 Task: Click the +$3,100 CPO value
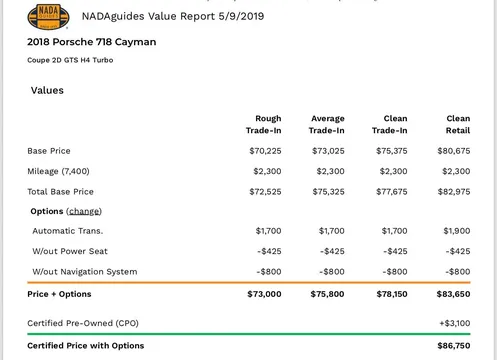point(455,323)
